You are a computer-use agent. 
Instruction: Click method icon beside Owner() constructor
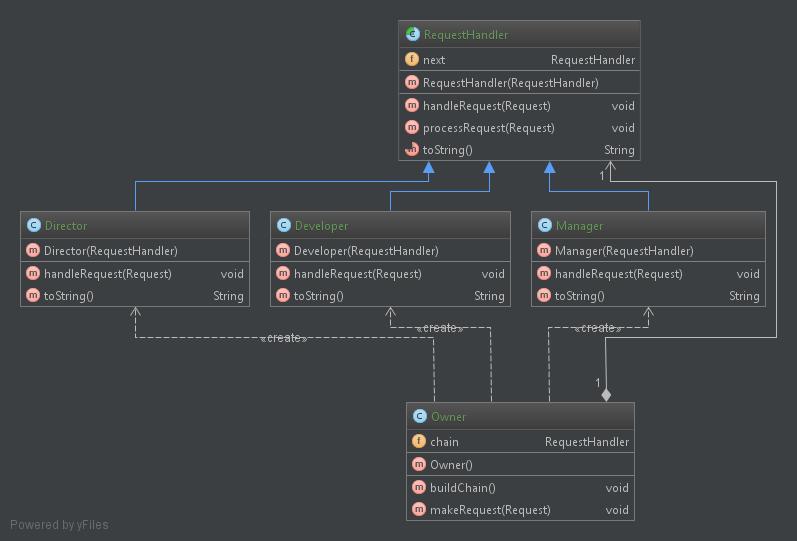click(x=419, y=464)
